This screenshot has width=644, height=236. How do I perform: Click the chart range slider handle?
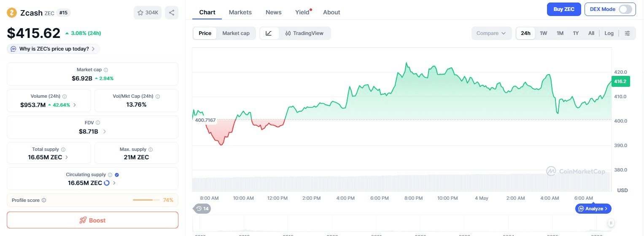pos(611,223)
